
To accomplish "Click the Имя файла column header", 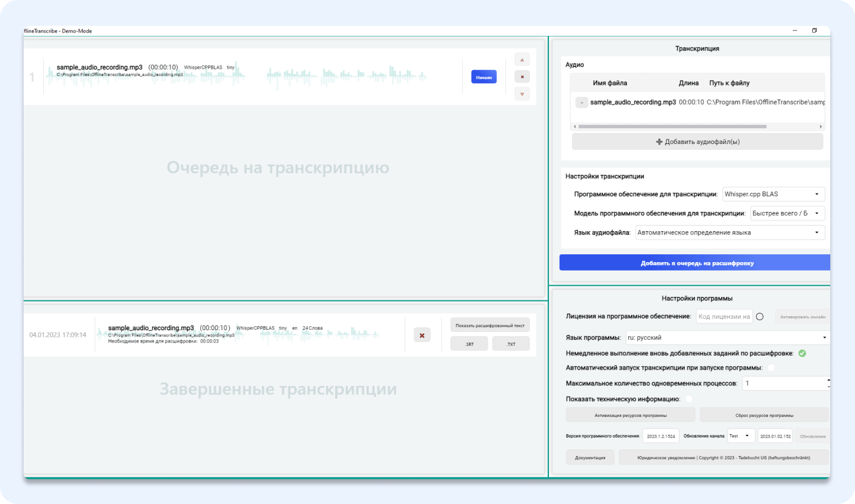I will (x=610, y=83).
